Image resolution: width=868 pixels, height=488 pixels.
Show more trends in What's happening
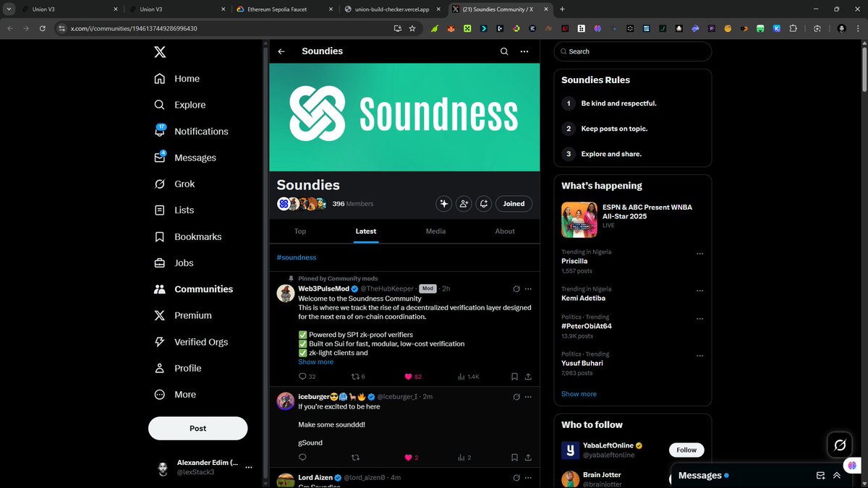(579, 394)
